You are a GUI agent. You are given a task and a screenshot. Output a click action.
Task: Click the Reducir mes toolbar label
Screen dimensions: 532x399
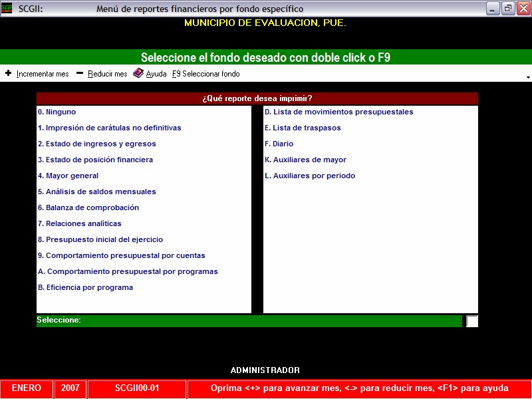(x=108, y=74)
